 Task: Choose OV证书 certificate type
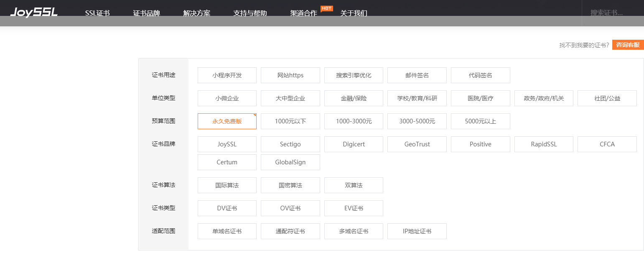[x=290, y=208]
